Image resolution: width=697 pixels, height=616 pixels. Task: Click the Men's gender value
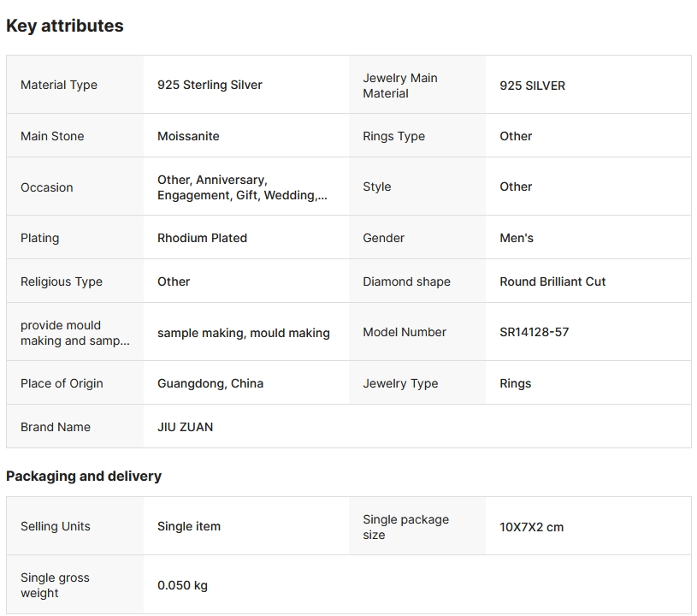click(517, 238)
